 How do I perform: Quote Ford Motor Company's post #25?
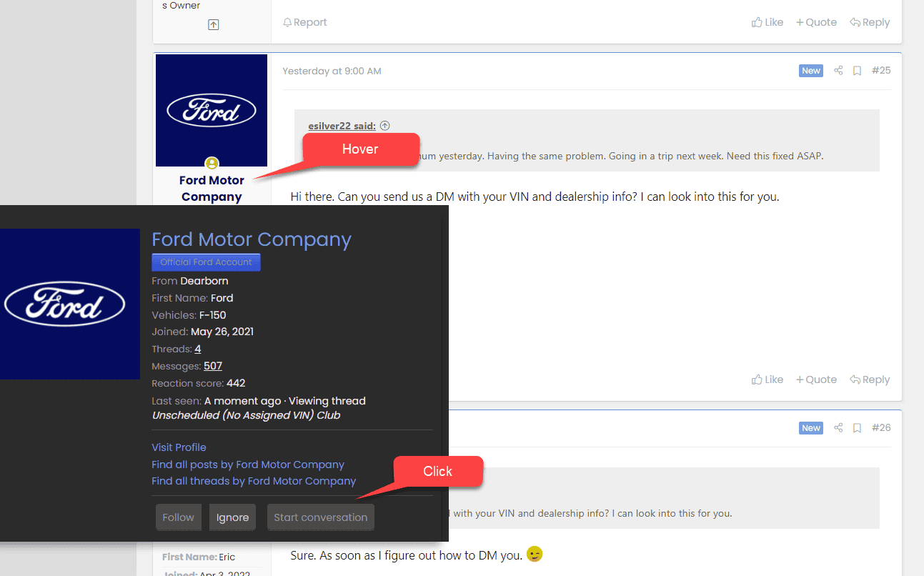click(816, 379)
